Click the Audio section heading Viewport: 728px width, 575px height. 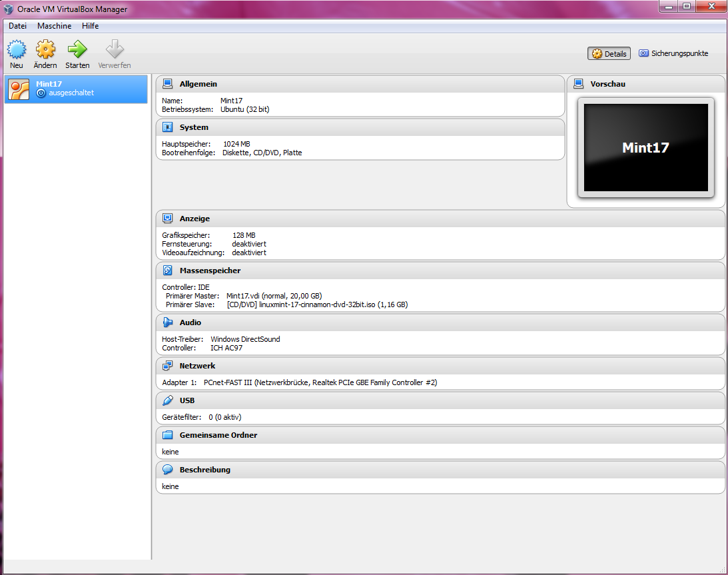(x=190, y=322)
